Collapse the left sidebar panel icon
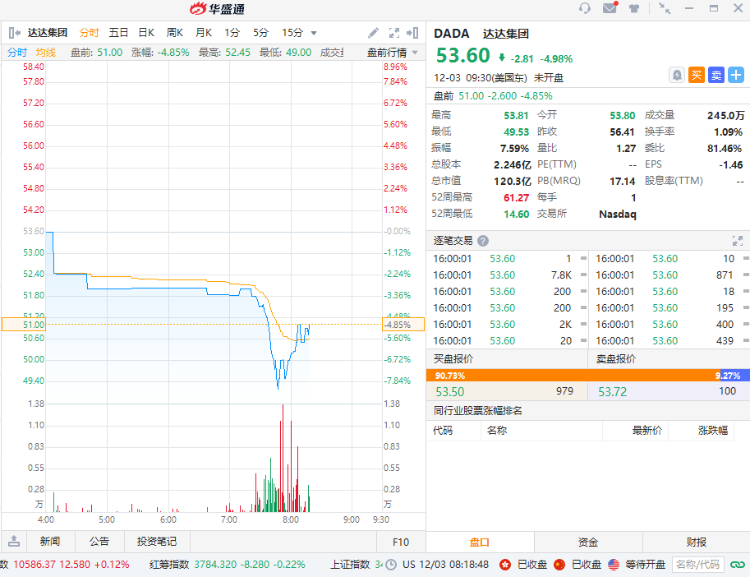The image size is (750, 577). [x=14, y=33]
